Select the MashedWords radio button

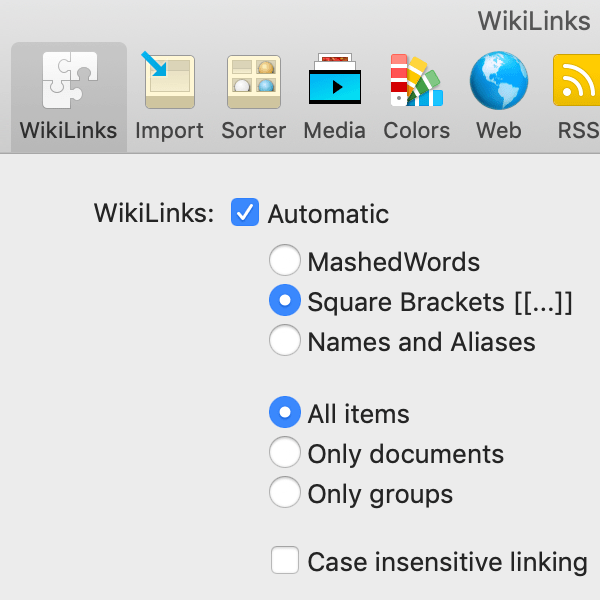284,260
